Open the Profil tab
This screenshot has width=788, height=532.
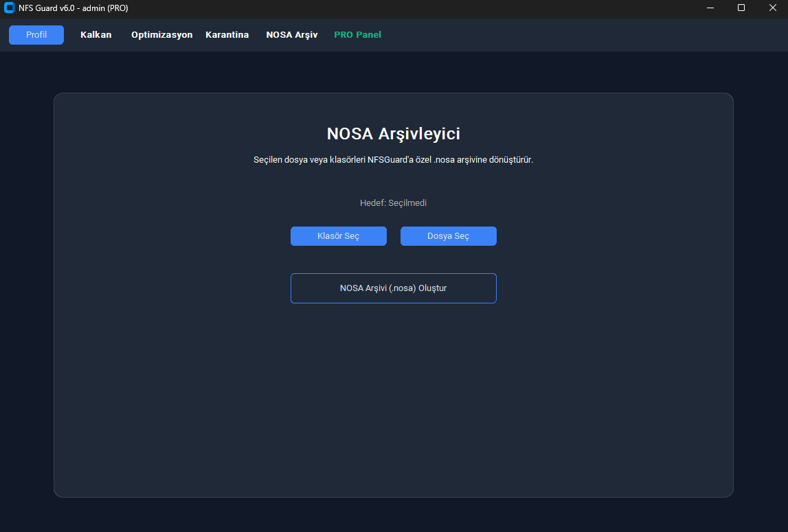36,34
